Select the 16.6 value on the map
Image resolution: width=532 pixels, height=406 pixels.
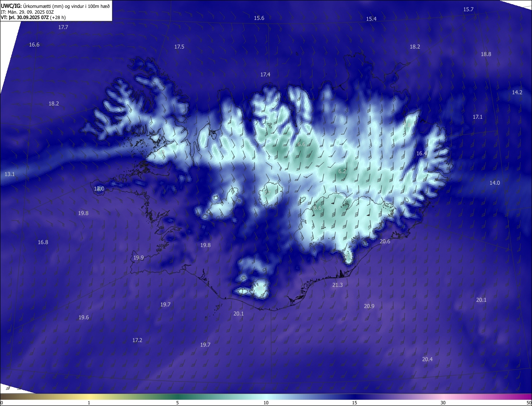point(34,45)
